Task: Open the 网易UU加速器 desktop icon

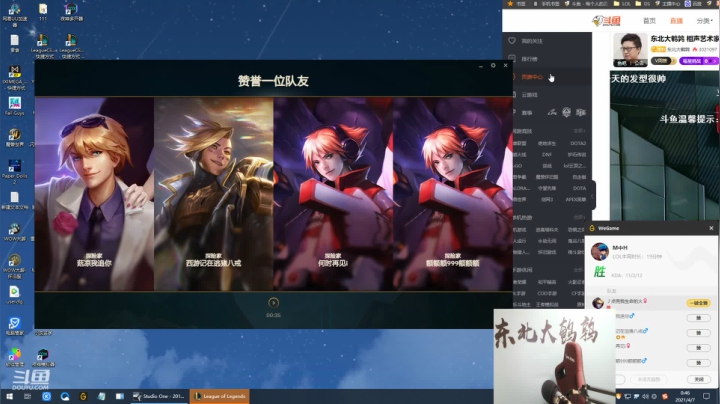Action: coord(15,14)
